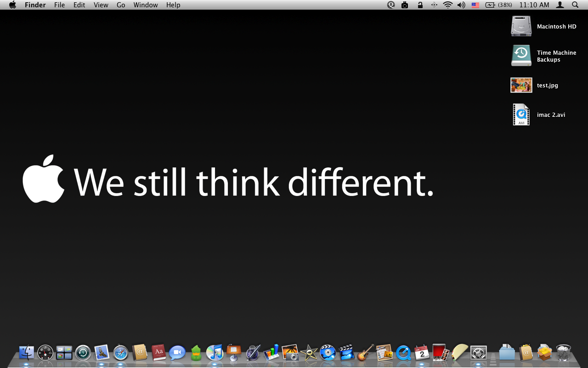
Task: Click the "Time Machine Backups" label
Action: click(557, 56)
